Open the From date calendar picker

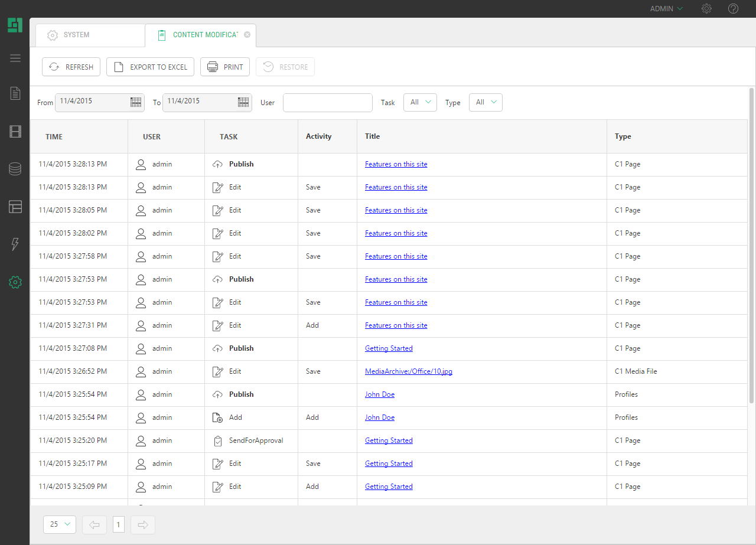[136, 102]
